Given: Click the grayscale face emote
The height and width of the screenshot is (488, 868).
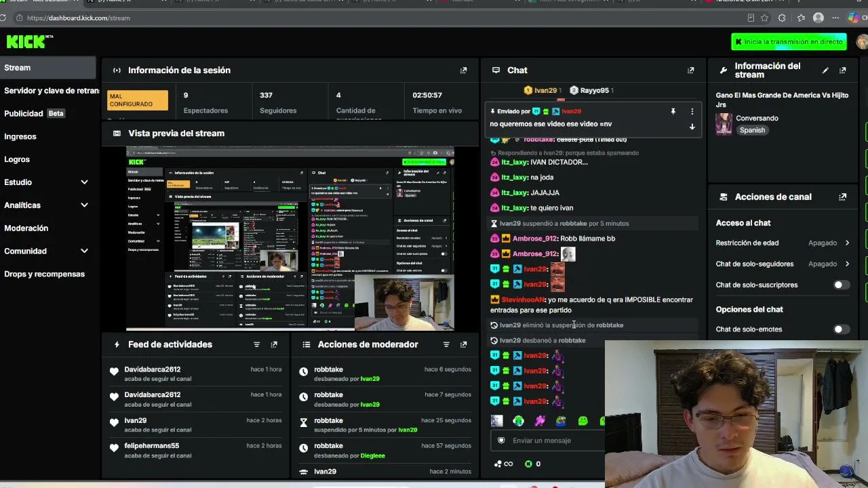Looking at the screenshot, I should pyautogui.click(x=497, y=421).
